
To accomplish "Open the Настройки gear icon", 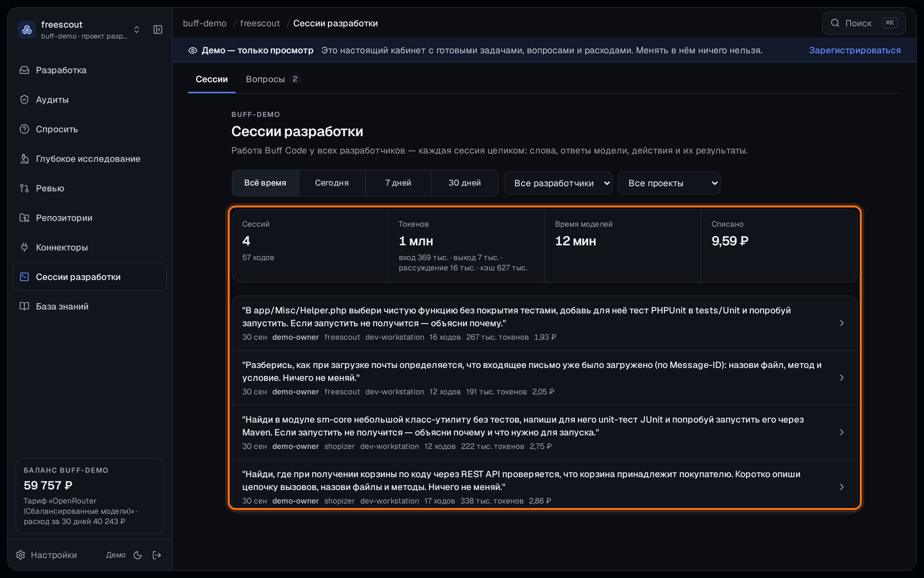I will click(21, 555).
